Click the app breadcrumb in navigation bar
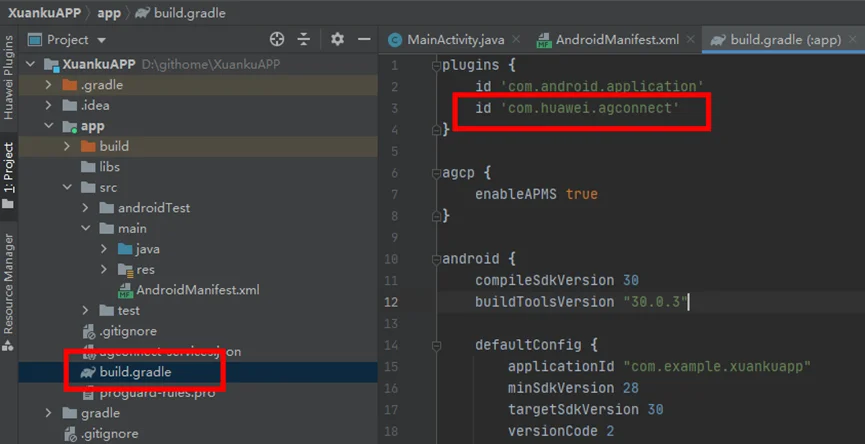 (x=109, y=13)
